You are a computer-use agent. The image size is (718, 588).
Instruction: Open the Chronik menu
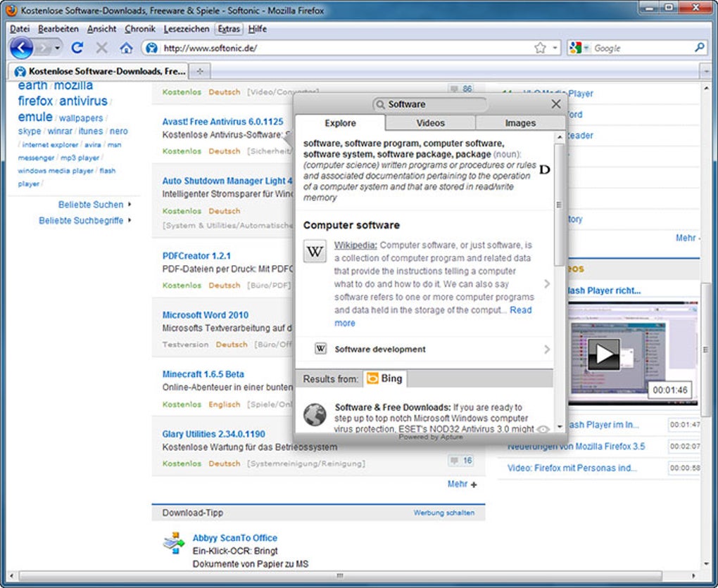click(x=140, y=29)
